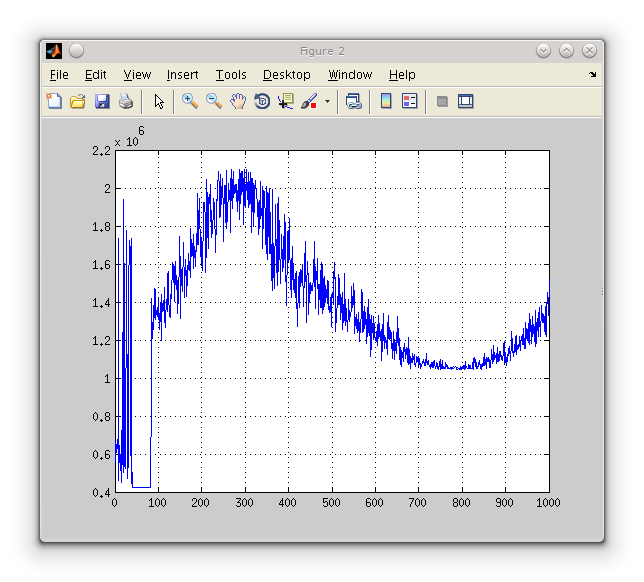Select the Edit Plot arrow tool
Image resolution: width=644 pixels, height=582 pixels.
point(158,101)
